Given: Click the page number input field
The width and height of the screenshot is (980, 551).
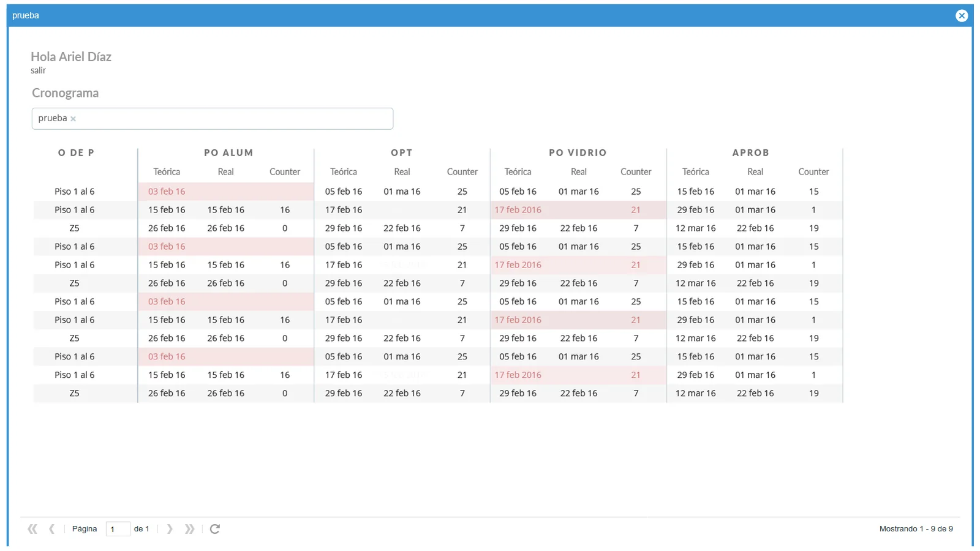Looking at the screenshot, I should click(118, 529).
